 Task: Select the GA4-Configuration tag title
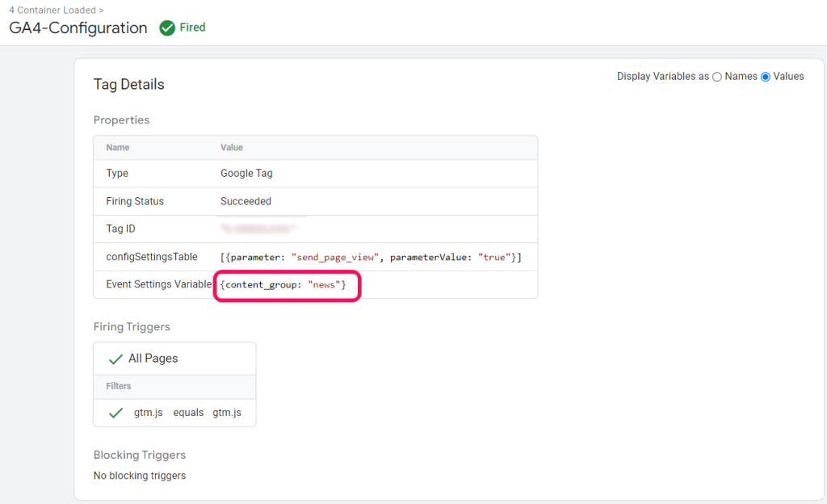78,27
